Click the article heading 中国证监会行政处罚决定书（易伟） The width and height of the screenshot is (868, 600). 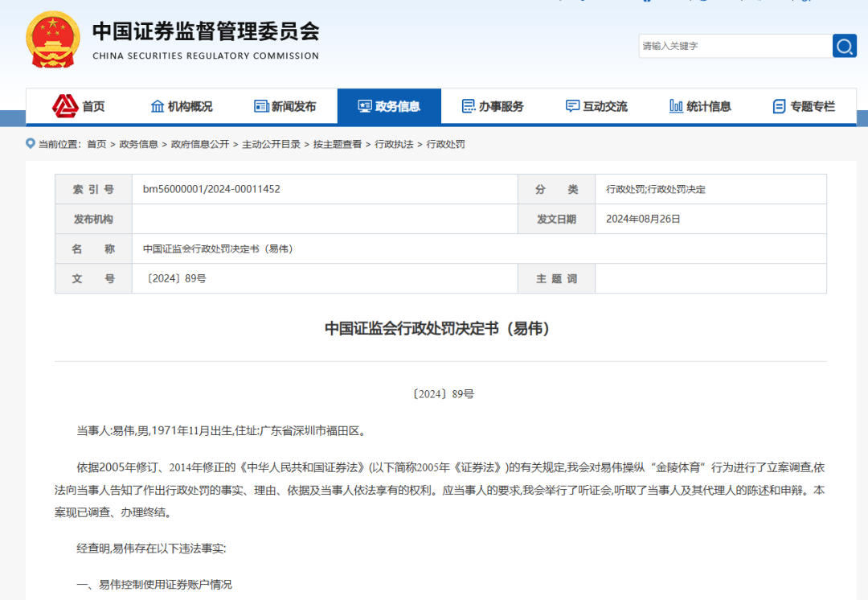pyautogui.click(x=437, y=328)
